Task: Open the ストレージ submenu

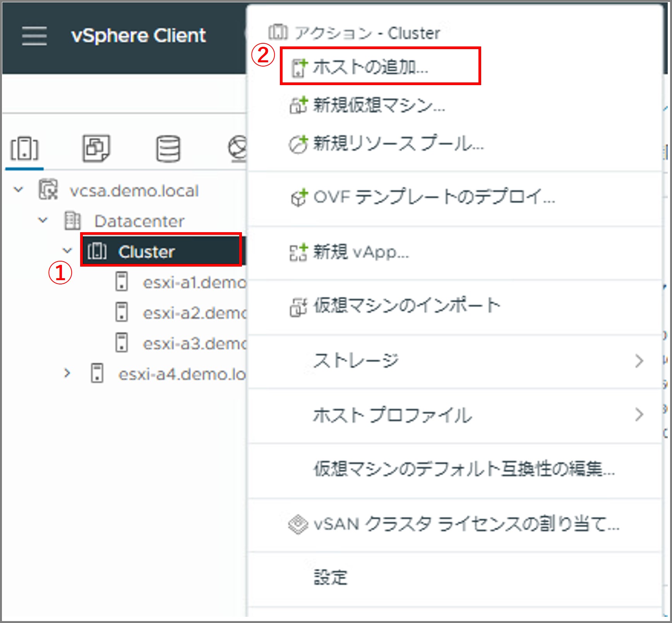Action: click(x=454, y=361)
